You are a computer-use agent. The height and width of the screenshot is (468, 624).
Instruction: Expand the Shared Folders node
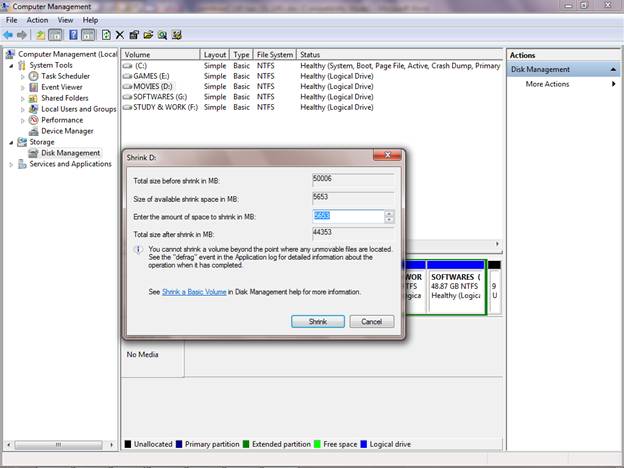point(23,98)
